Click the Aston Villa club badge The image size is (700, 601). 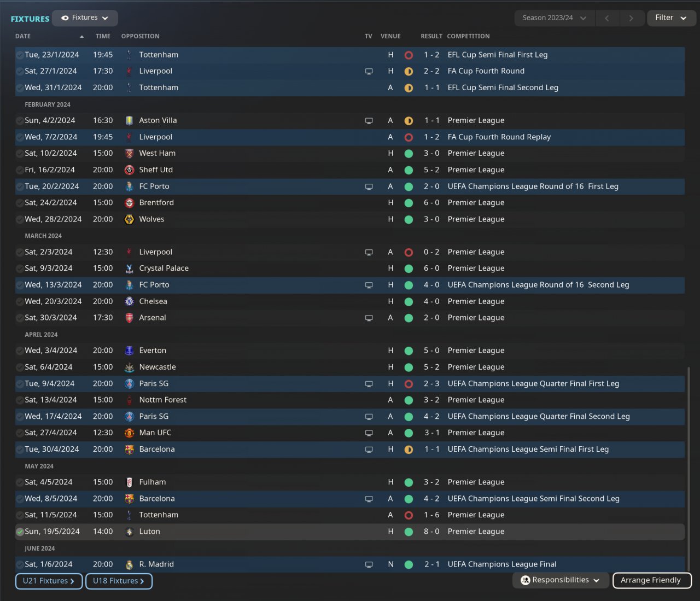click(129, 120)
